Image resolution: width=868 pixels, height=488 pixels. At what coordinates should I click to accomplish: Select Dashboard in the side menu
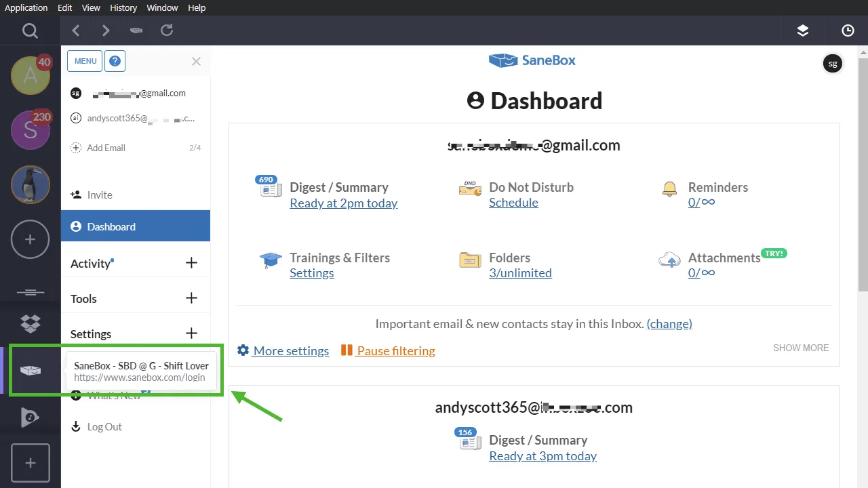coord(136,226)
